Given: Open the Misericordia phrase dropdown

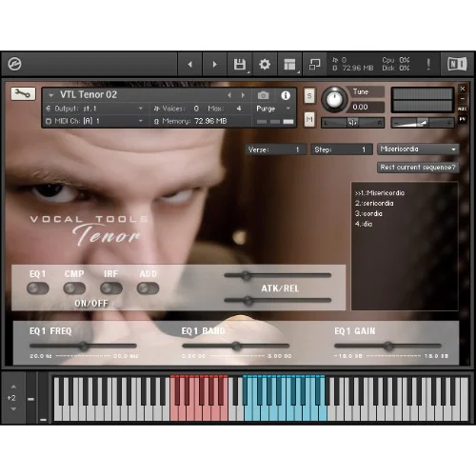Looking at the screenshot, I should click(x=418, y=149).
